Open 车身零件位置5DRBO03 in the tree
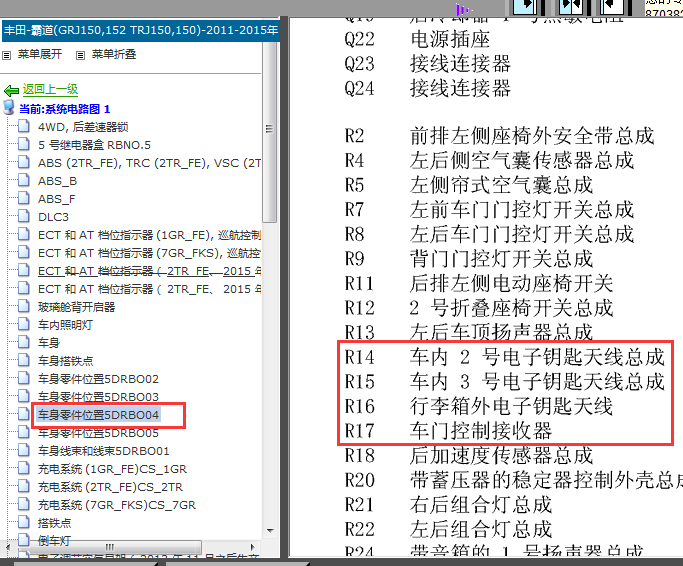The image size is (683, 566). click(98, 397)
